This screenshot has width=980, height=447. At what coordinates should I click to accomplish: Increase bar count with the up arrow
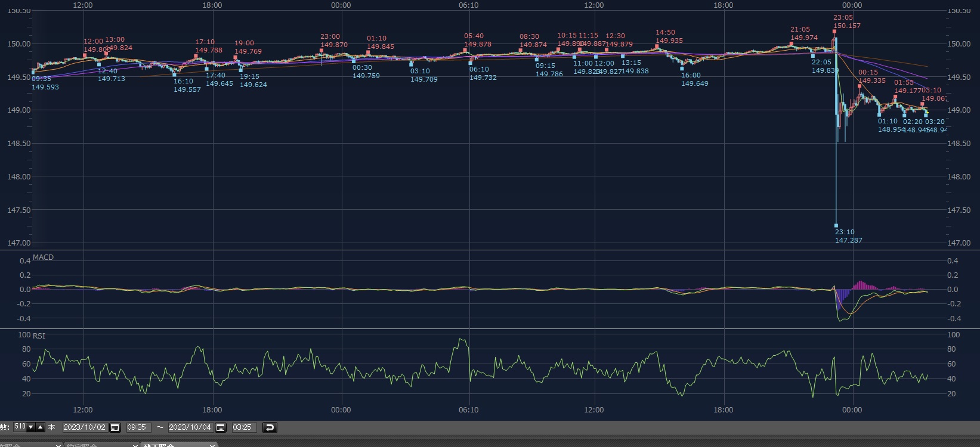coord(41,427)
